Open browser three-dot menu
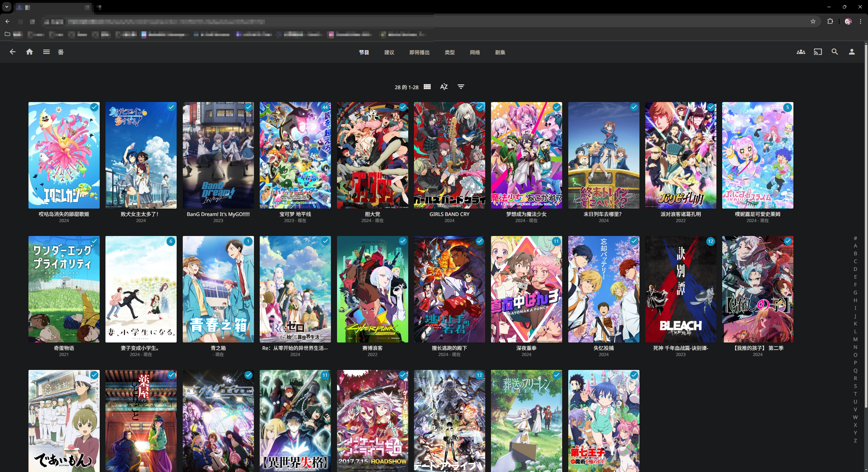 (x=861, y=21)
